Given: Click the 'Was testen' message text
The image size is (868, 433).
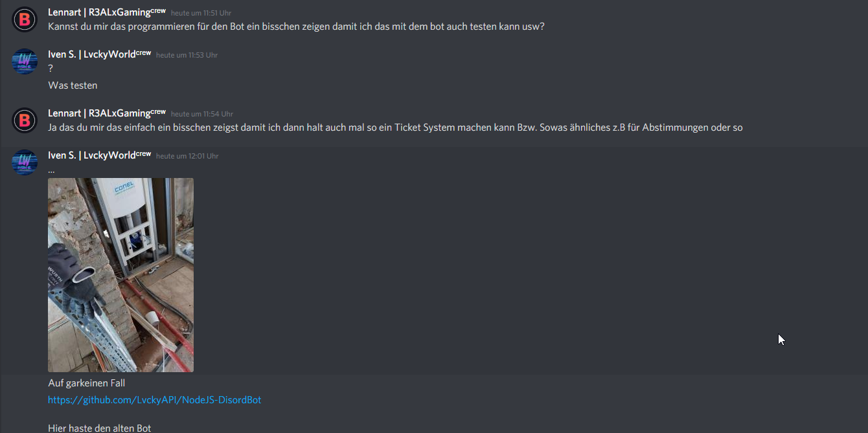Looking at the screenshot, I should (73, 85).
